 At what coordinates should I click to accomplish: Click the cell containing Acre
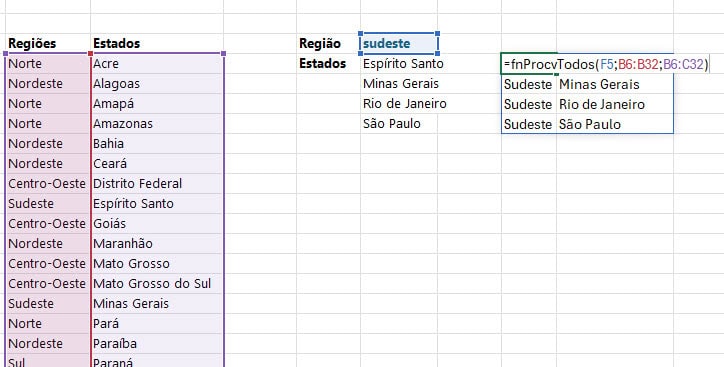click(157, 63)
